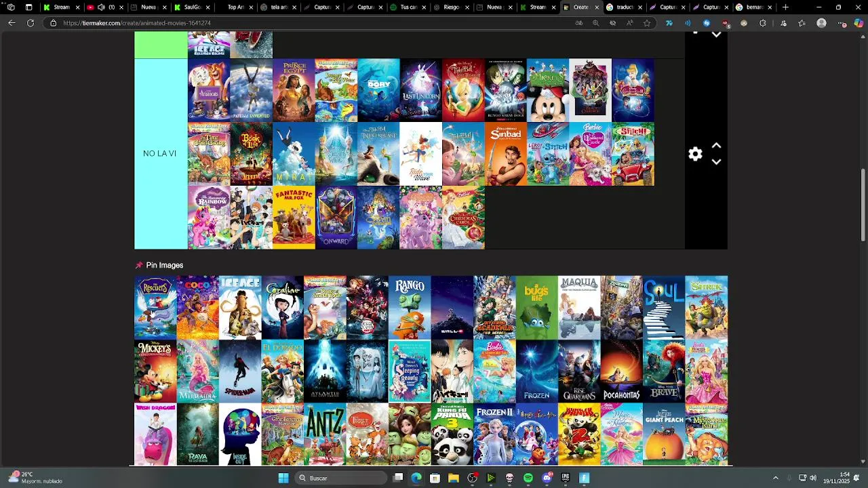The image size is (868, 488).
Task: Pick the Pocahontas poster in Pin Images
Action: (x=621, y=371)
